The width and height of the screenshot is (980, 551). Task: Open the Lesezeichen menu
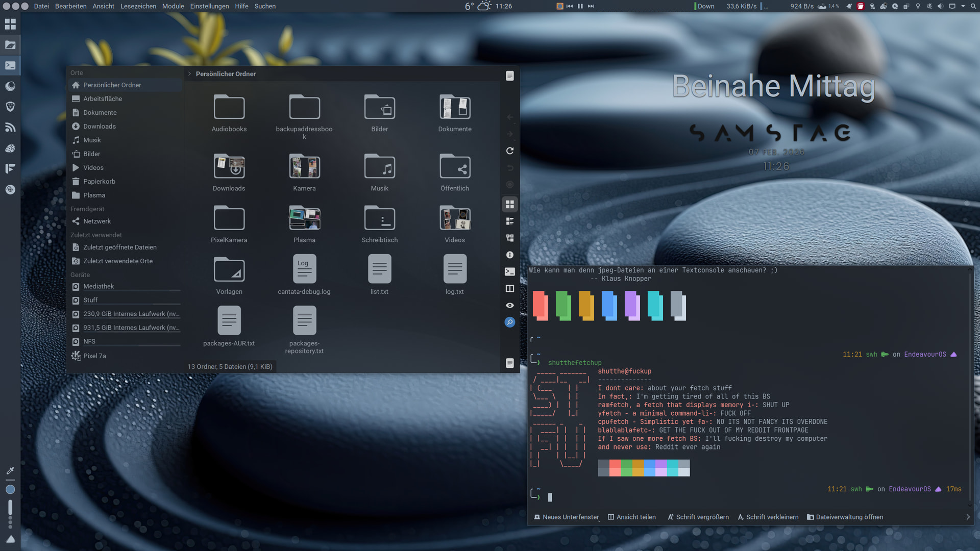pyautogui.click(x=138, y=6)
